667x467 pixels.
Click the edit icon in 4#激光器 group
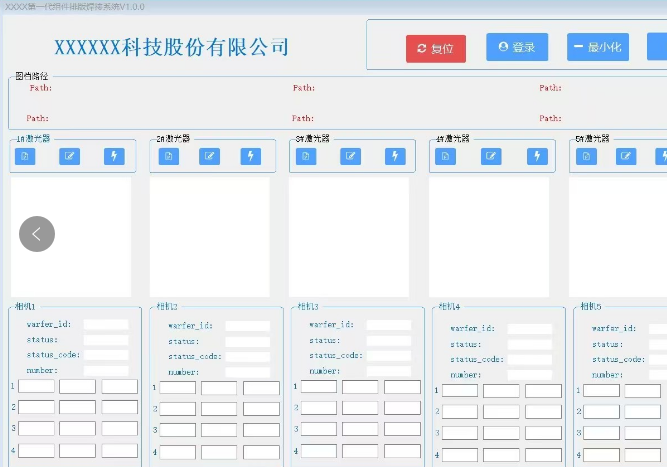click(x=491, y=157)
